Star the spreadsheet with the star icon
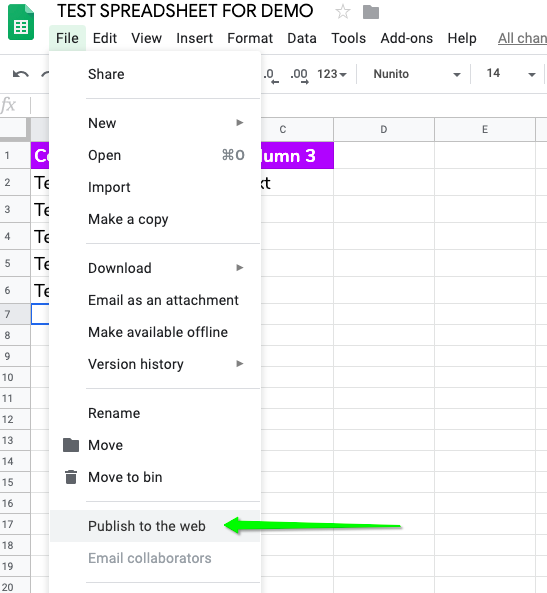This screenshot has height=593, width=547. pos(343,12)
